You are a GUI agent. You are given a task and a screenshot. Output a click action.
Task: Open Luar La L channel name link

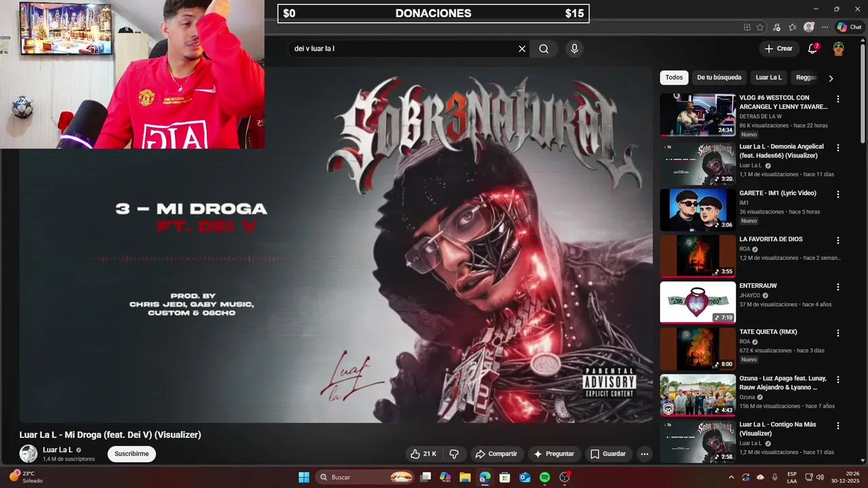pyautogui.click(x=58, y=450)
